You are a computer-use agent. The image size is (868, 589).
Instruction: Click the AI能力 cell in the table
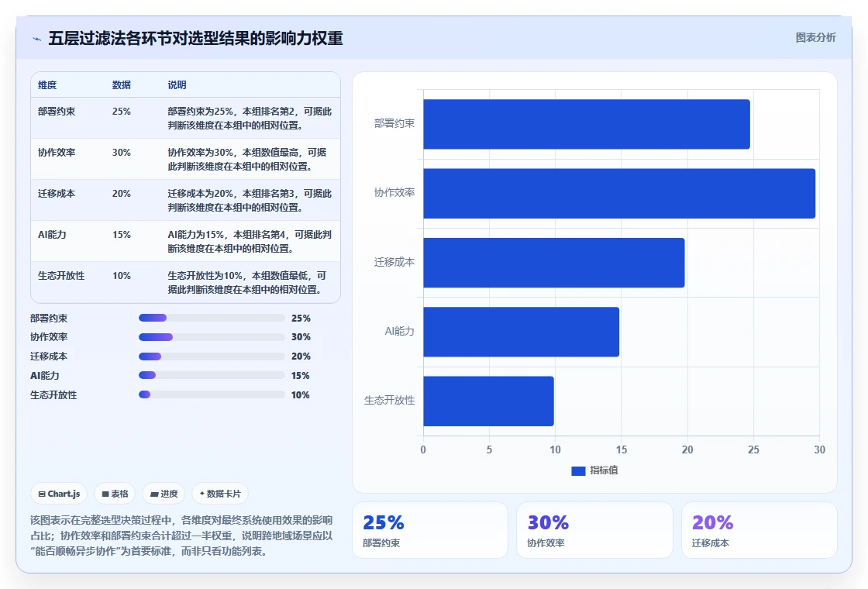point(52,234)
